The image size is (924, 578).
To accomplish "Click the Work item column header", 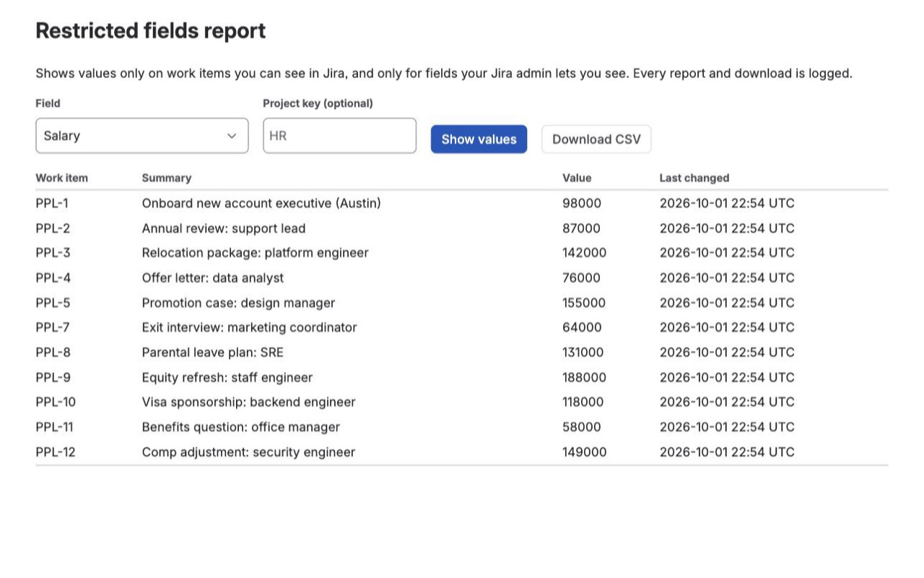I will point(62,178).
